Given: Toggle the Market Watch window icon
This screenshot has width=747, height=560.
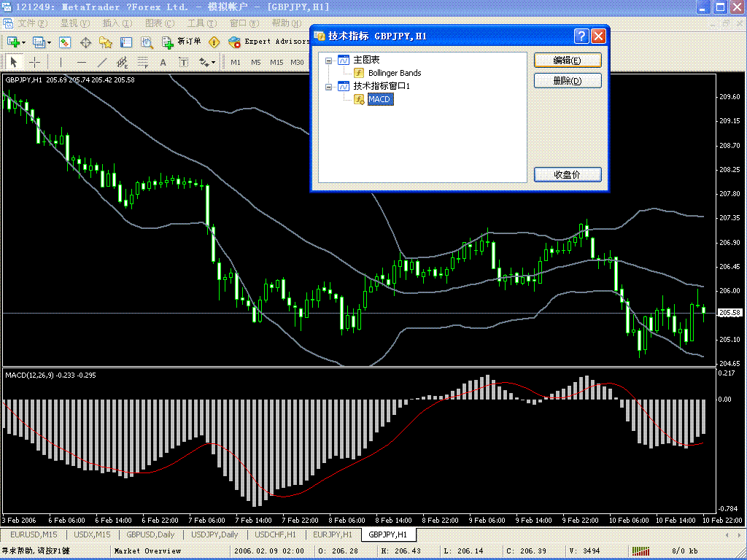Looking at the screenshot, I should coord(65,42).
